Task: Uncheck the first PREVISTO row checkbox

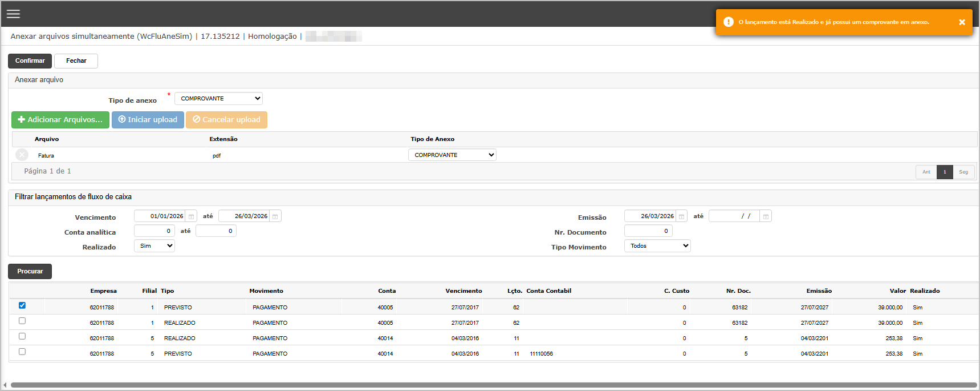Action: tap(22, 305)
